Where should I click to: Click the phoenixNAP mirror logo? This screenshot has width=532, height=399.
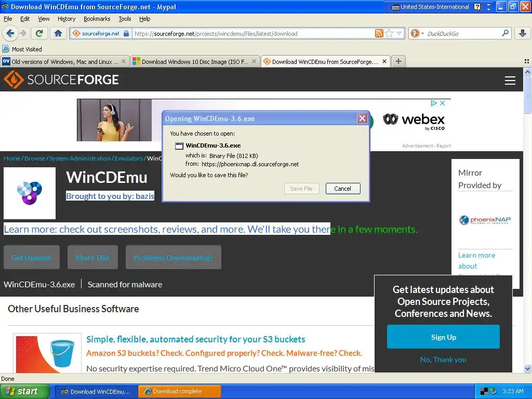click(x=485, y=220)
